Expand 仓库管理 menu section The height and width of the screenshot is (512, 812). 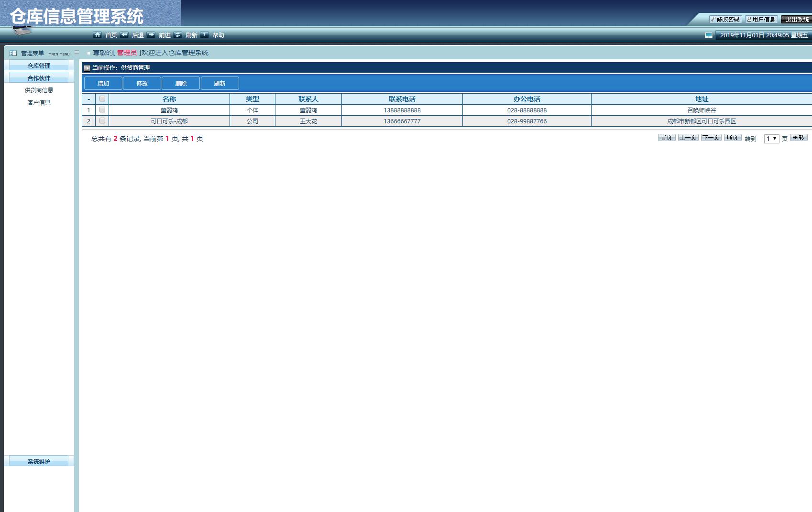39,65
